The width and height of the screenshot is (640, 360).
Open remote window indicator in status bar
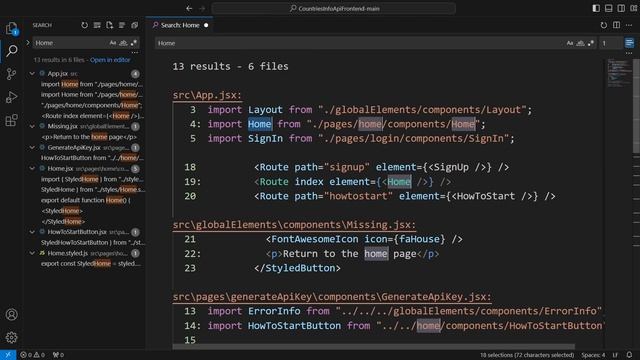click(8, 355)
